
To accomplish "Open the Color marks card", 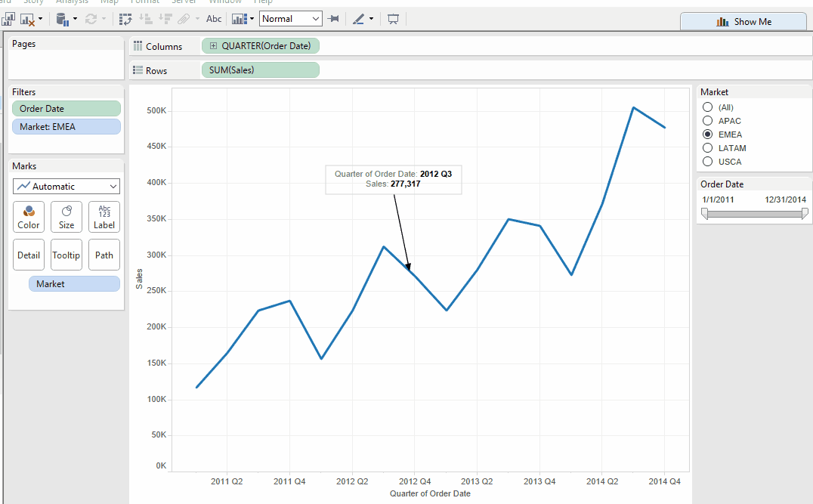I will click(x=29, y=216).
